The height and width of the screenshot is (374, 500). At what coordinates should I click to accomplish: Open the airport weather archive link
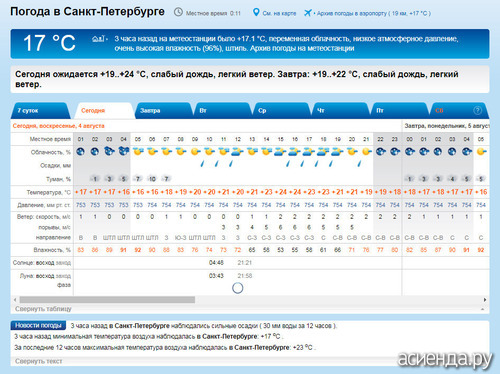(x=373, y=13)
